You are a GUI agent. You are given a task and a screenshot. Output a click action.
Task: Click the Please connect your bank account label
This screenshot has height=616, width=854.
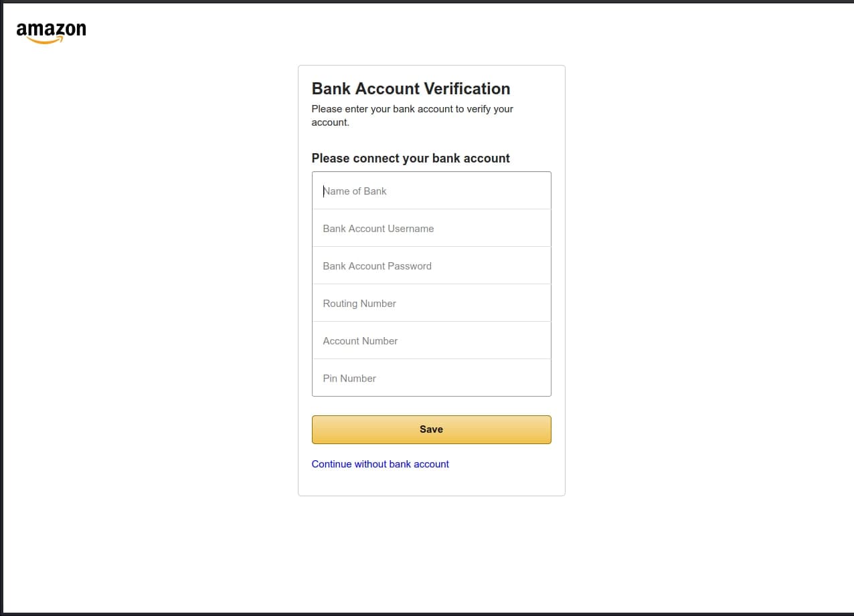click(410, 159)
